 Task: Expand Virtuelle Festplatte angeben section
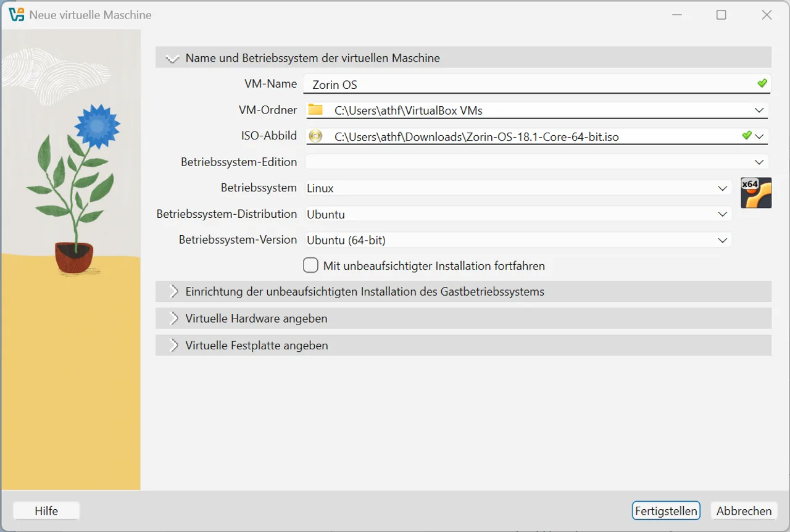pyautogui.click(x=464, y=345)
